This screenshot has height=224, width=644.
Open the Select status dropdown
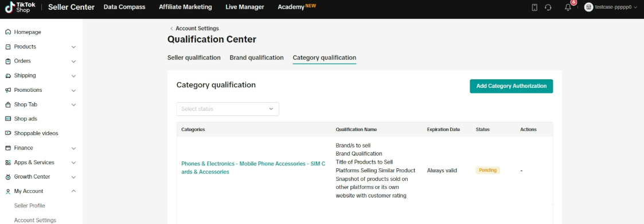pos(228,109)
